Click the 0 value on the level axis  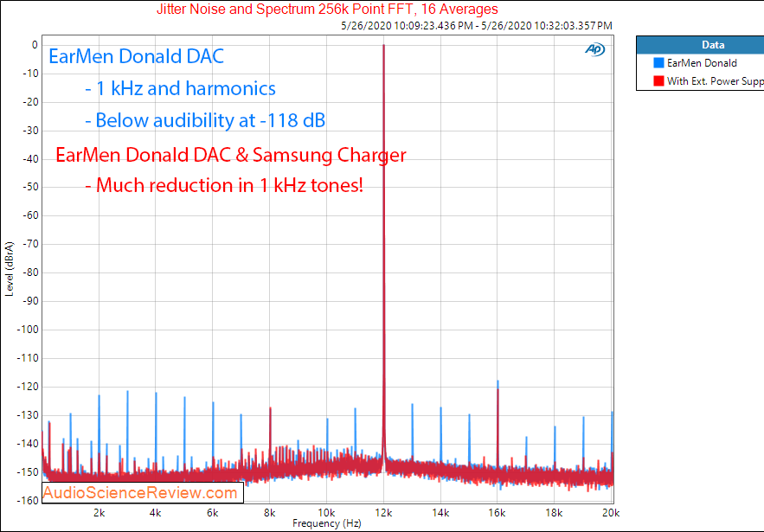coord(35,45)
